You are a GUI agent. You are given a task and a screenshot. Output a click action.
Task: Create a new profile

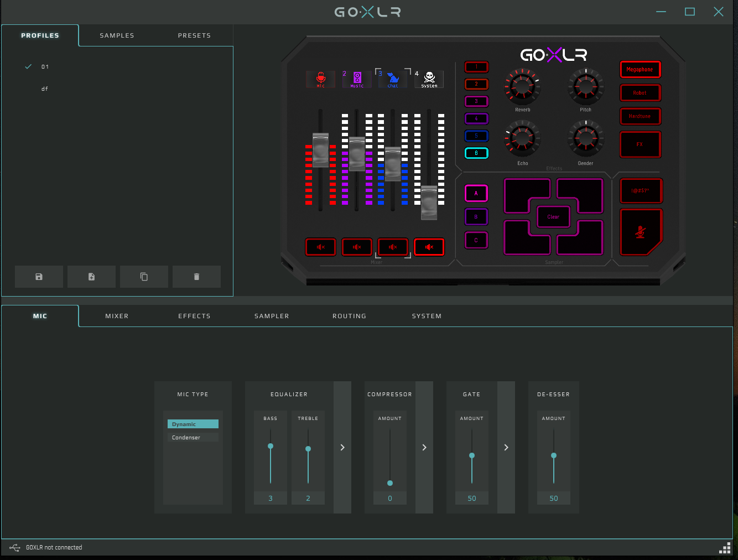click(91, 276)
